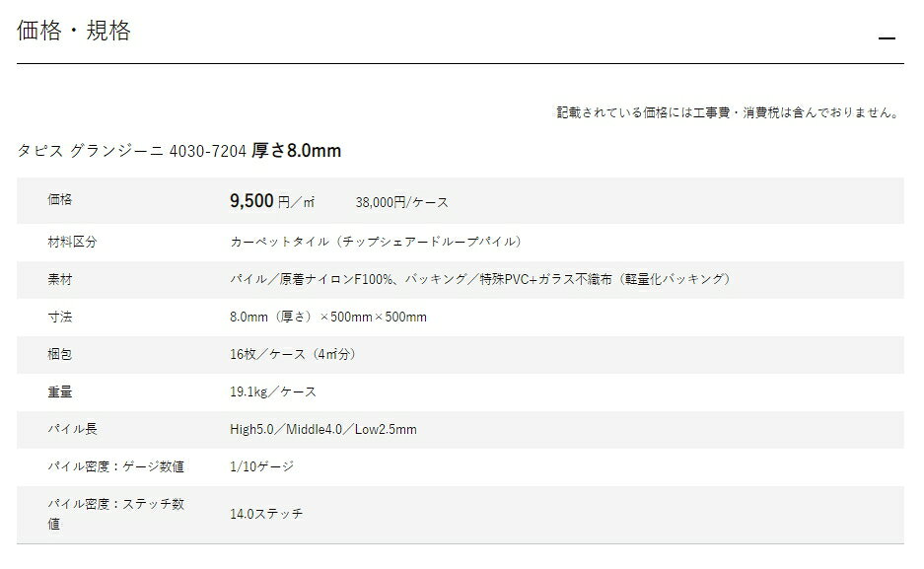The image size is (924, 569).
Task: Click the 価格・規格 section heading
Action: tap(74, 31)
